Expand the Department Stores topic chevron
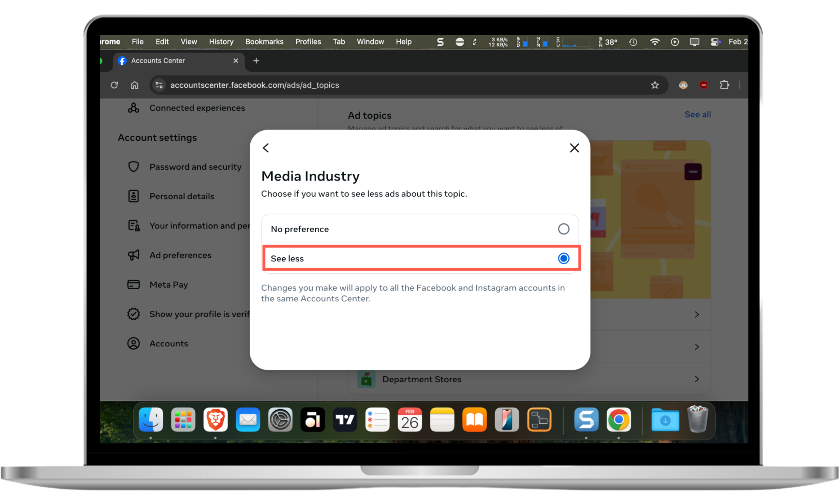 (x=697, y=379)
